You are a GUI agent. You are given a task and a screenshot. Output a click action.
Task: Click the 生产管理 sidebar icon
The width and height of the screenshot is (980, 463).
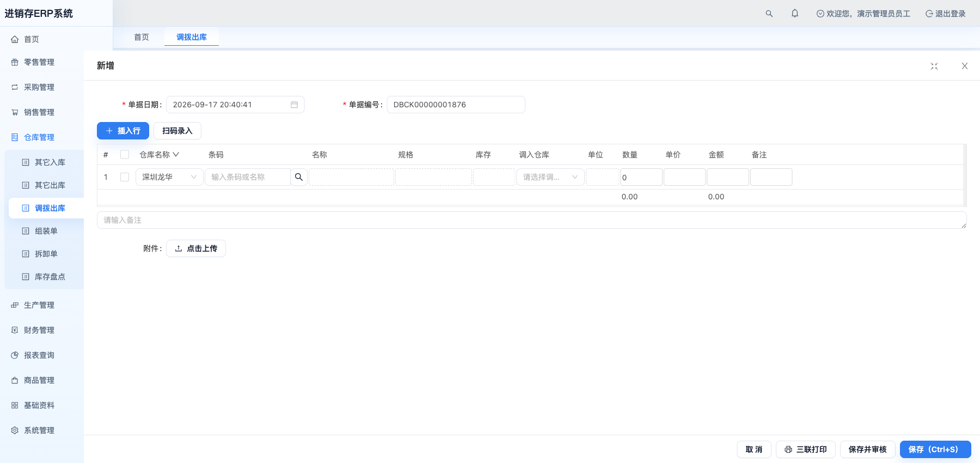[x=15, y=305]
